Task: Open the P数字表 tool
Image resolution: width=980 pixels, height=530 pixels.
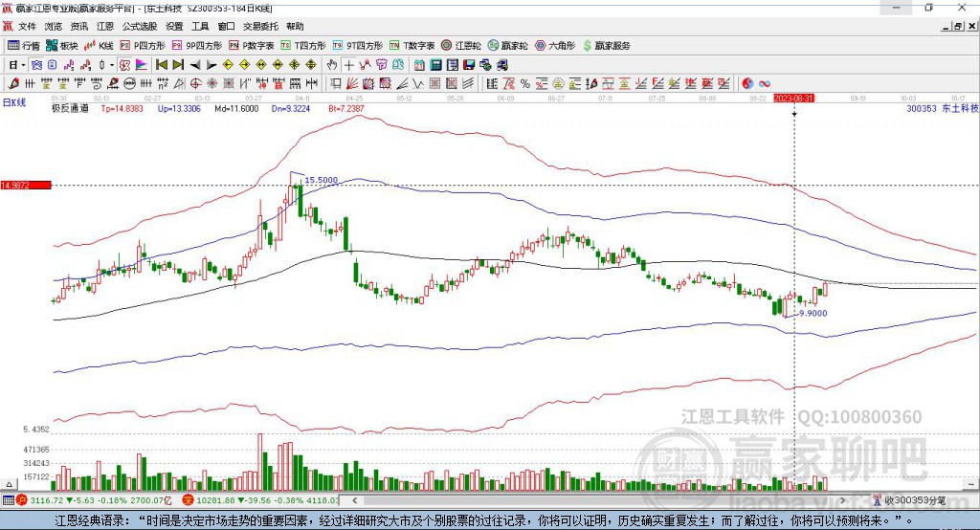Action: point(252,46)
